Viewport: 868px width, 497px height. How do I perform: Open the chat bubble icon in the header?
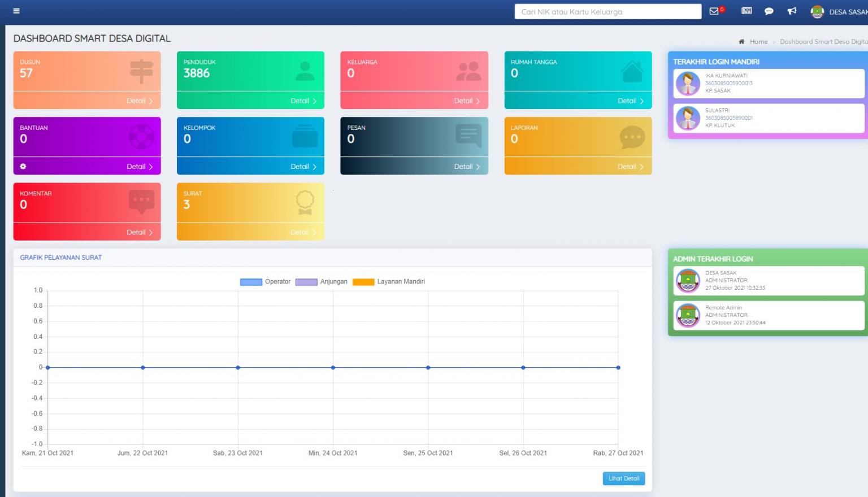click(769, 11)
